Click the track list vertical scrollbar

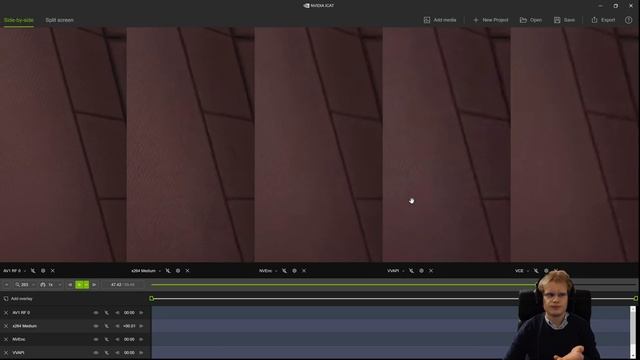pos(633,332)
